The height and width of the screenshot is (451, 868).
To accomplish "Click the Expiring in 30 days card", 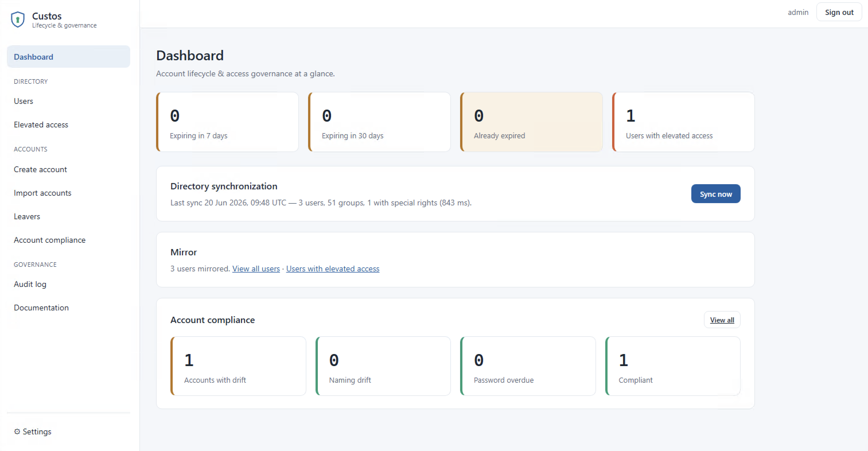I will point(379,122).
